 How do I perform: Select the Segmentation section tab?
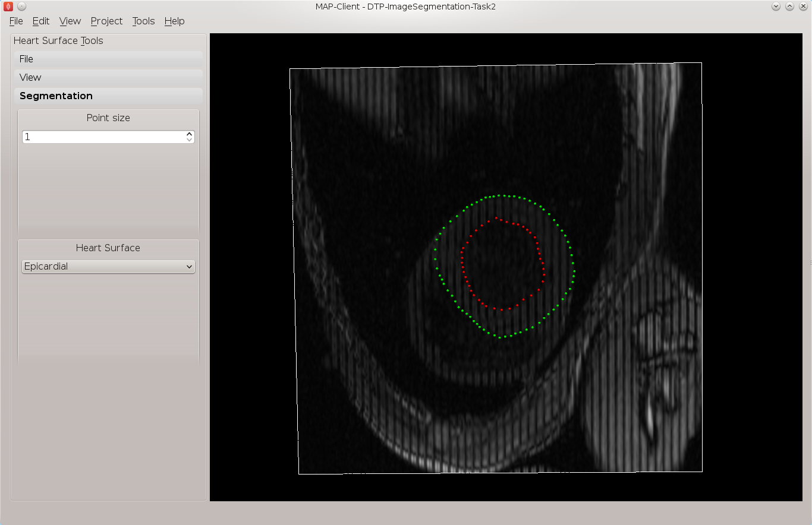click(108, 96)
